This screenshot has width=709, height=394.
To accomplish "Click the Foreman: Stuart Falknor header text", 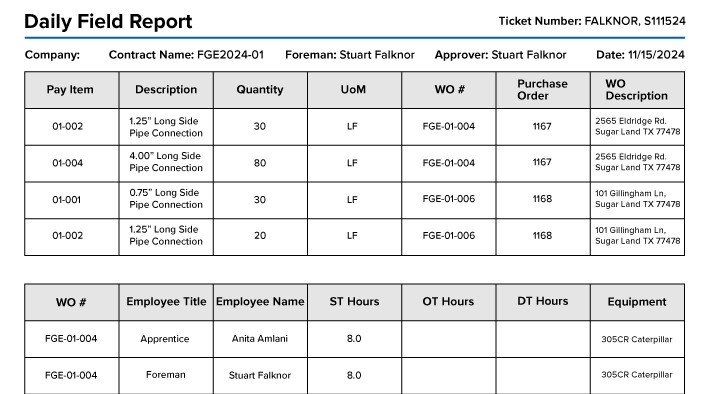I will [x=350, y=55].
